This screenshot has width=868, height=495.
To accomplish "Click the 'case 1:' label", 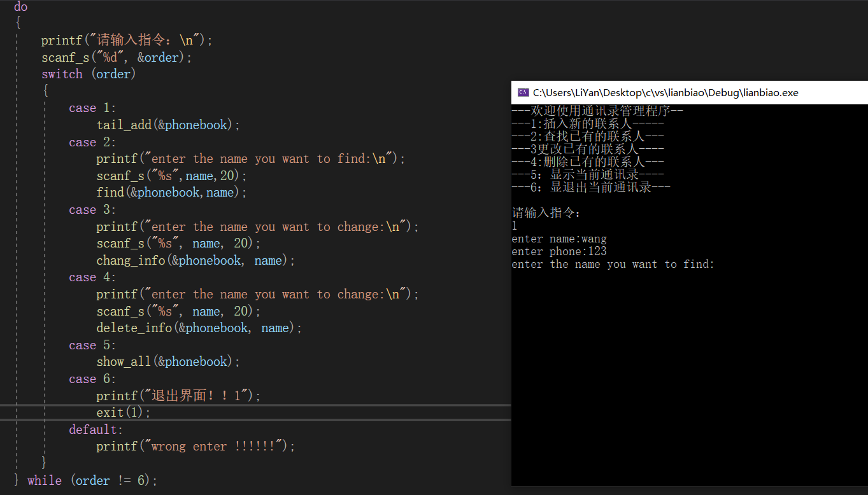I will 93,108.
